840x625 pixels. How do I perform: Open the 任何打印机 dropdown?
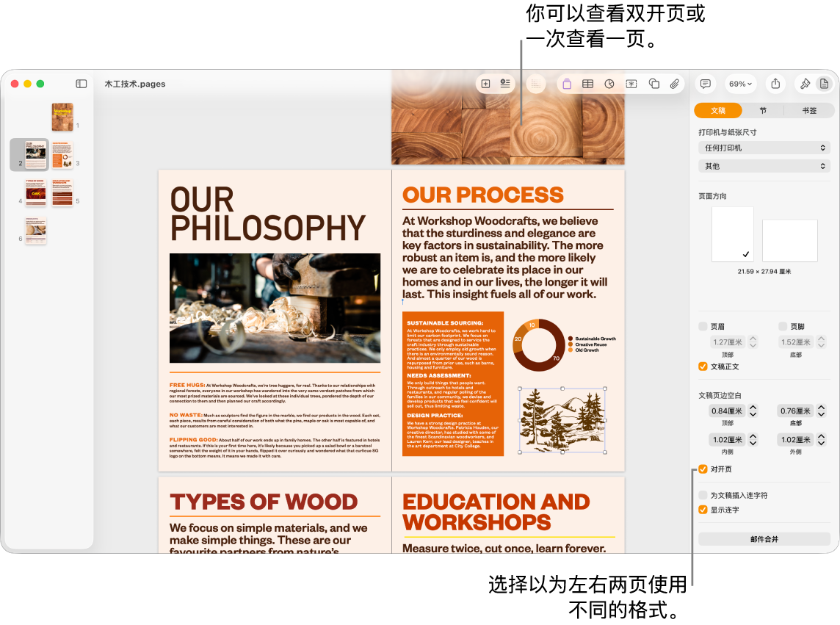click(764, 148)
